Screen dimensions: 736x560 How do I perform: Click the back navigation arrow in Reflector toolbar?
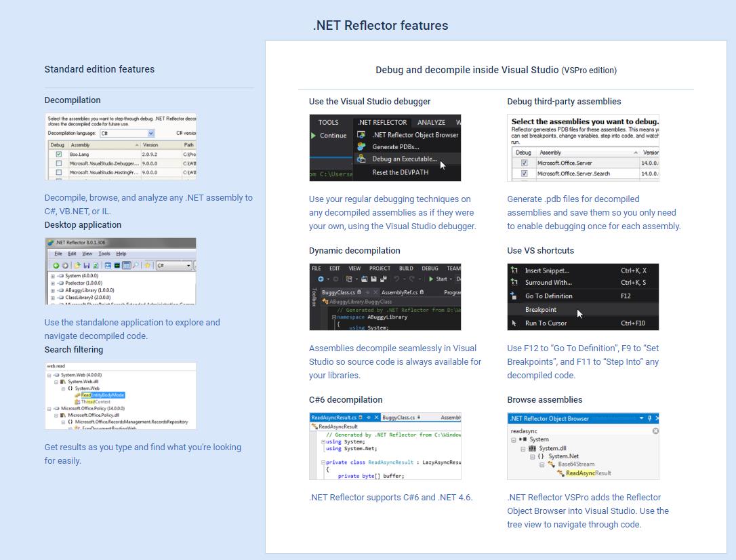(56, 264)
